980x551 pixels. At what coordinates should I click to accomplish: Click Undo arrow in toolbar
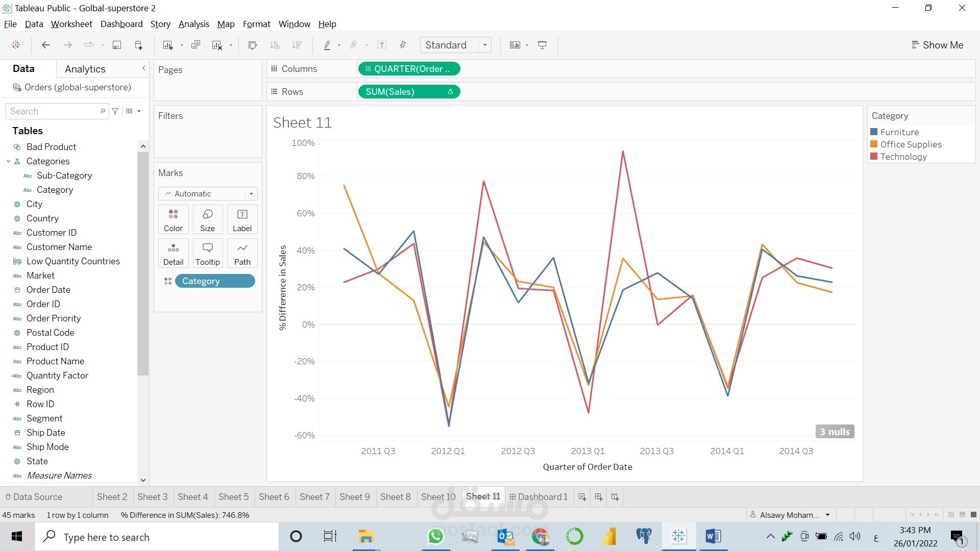point(46,45)
